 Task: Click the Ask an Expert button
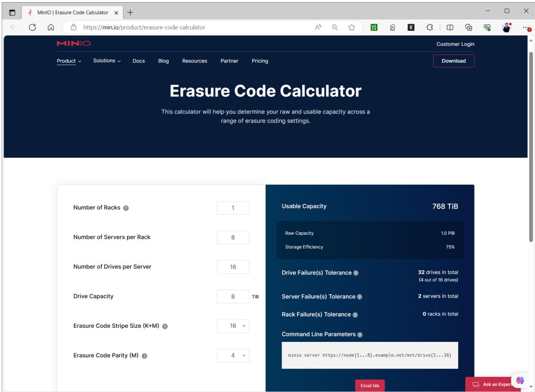pos(493,384)
